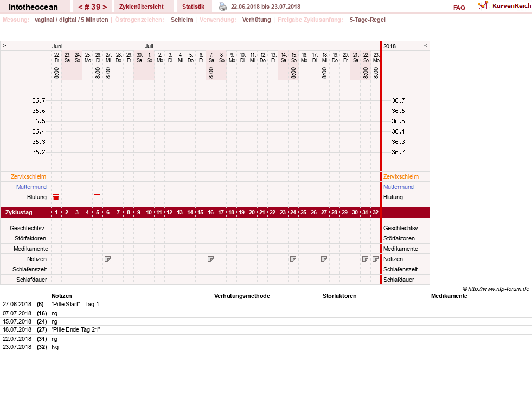The width and height of the screenshot is (532, 393).
Task: Click the Verhütungsmethode column header
Action: tap(242, 296)
